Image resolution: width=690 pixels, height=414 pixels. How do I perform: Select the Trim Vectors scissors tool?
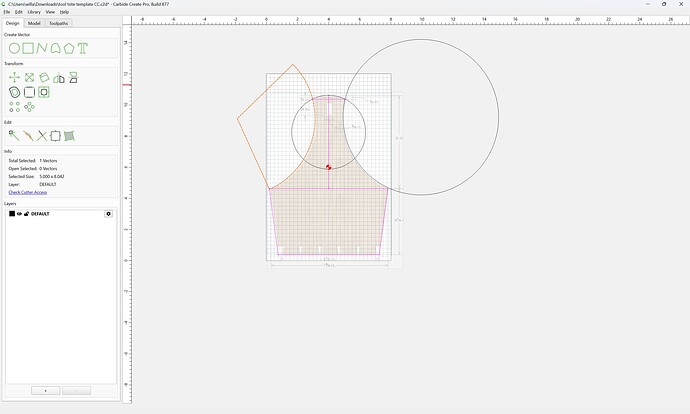click(x=42, y=136)
